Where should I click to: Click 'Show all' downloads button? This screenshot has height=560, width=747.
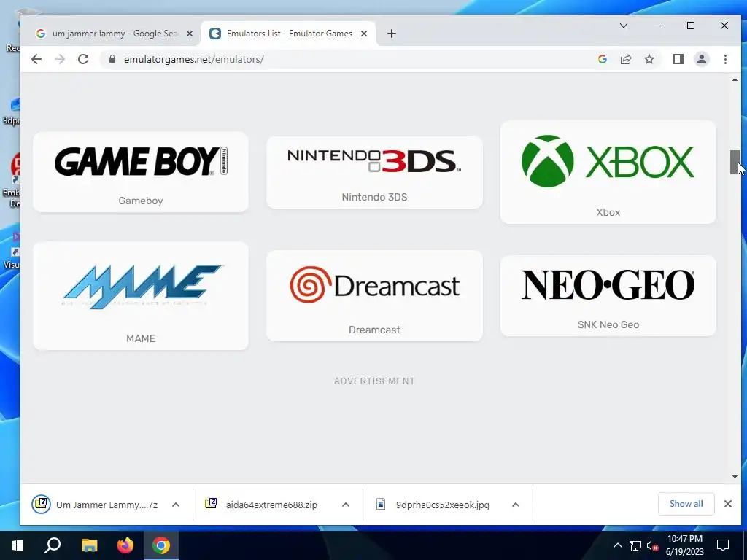tap(686, 504)
